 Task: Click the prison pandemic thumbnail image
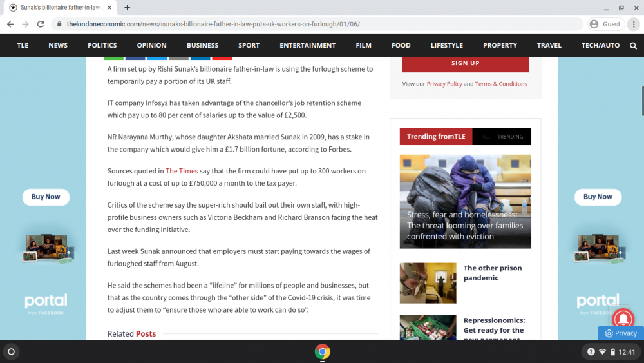428,283
